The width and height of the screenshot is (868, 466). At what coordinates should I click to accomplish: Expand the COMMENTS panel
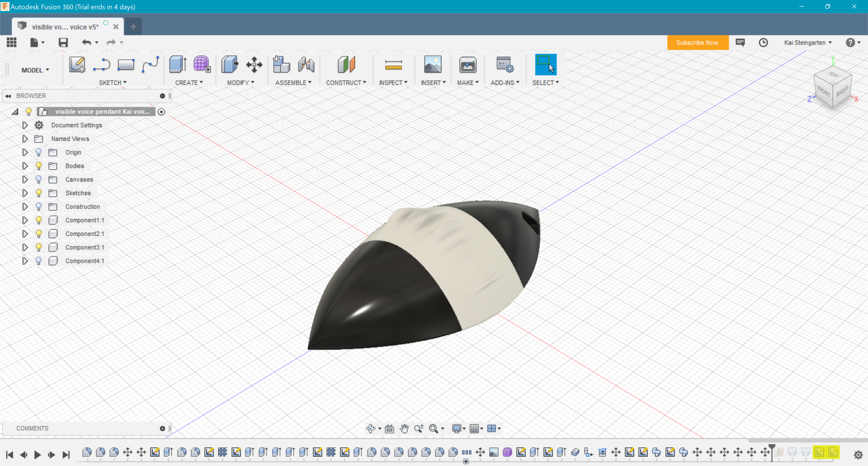(x=162, y=428)
